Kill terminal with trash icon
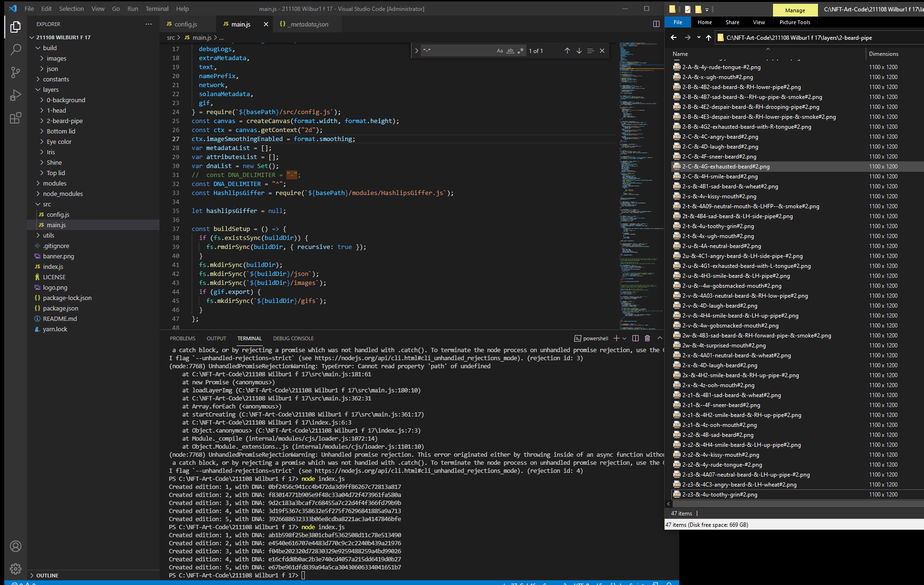 point(647,338)
